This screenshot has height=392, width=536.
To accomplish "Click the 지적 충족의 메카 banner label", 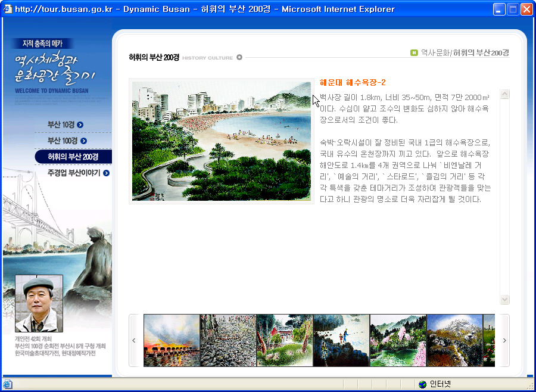I will [x=42, y=43].
